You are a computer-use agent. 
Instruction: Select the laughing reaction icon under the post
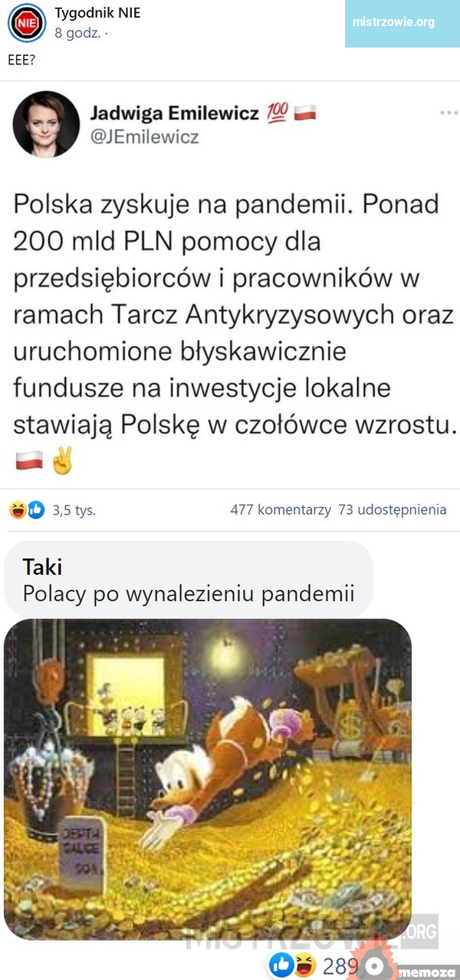click(x=18, y=510)
